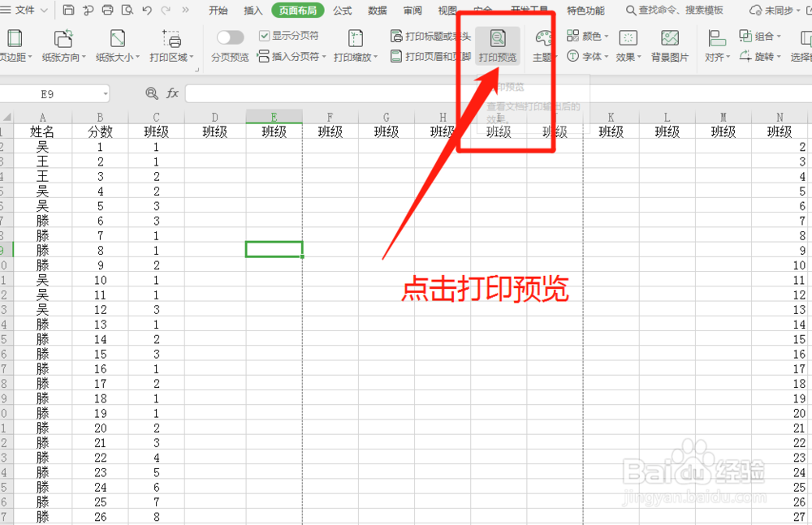
Task: Click the save icon in quick toolbar
Action: click(68, 10)
